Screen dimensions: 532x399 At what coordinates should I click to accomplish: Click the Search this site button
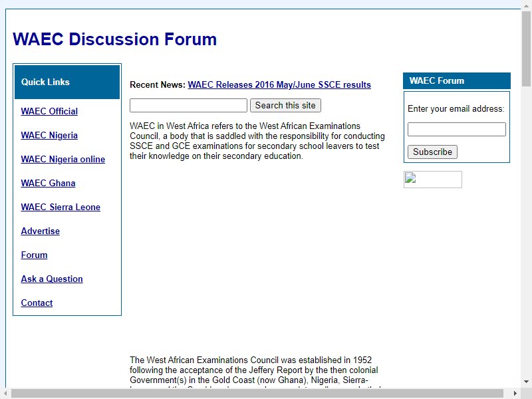click(285, 106)
